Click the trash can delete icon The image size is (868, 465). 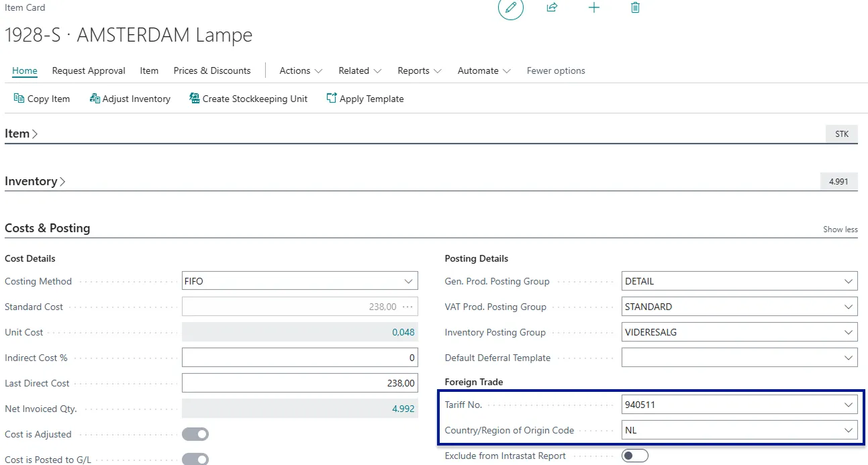click(x=635, y=8)
